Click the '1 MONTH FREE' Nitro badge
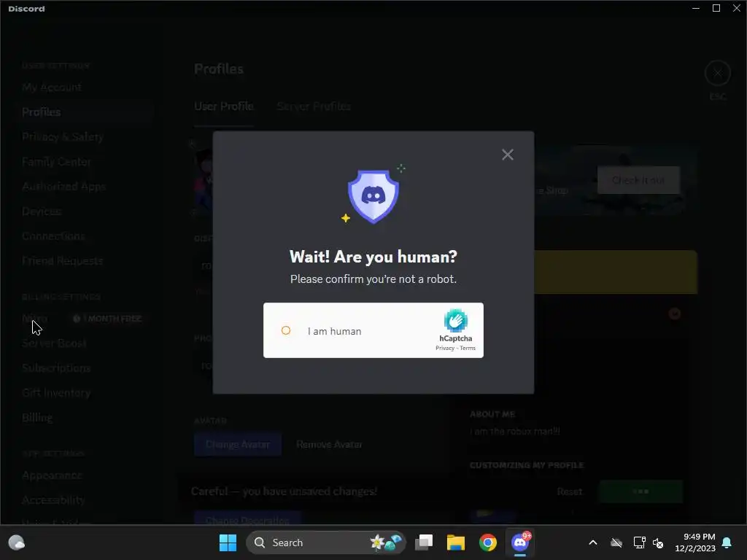Viewport: 747px width, 560px height. tap(108, 319)
